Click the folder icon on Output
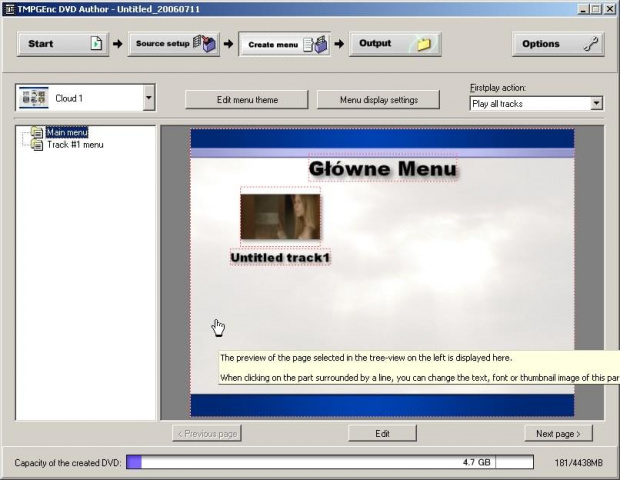Viewport: 620px width, 480px height. [x=424, y=43]
